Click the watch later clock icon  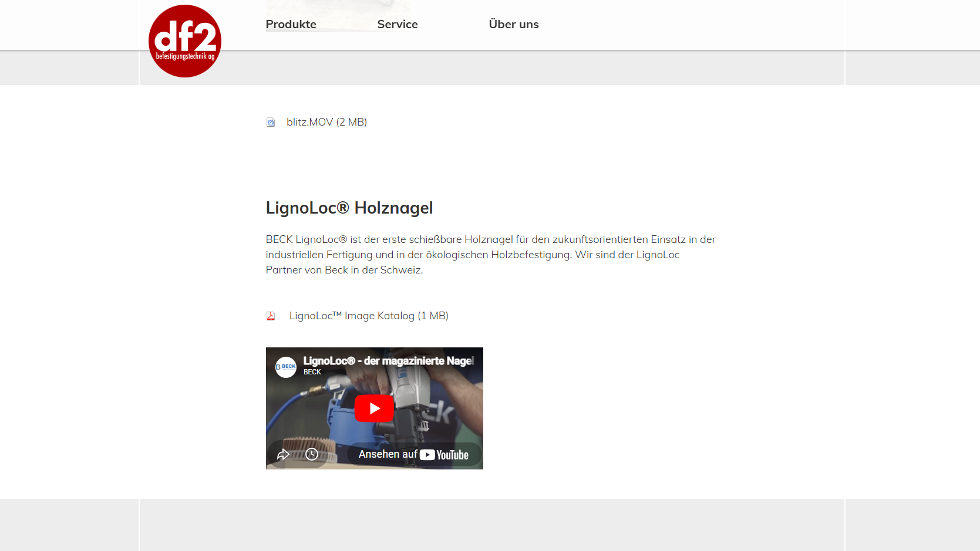point(312,454)
